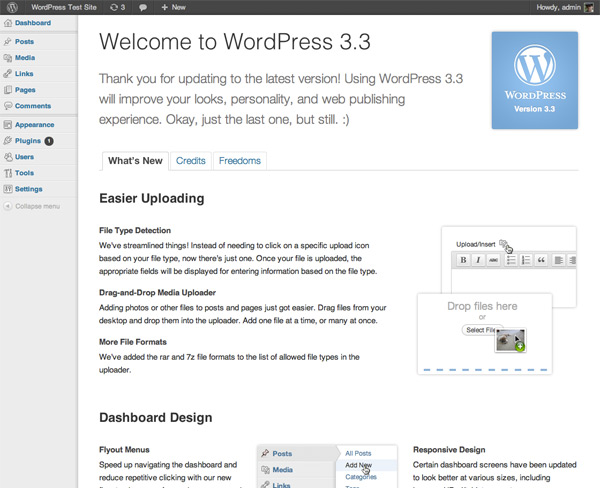The height and width of the screenshot is (488, 600).
Task: Click the Dashboard Design heading
Action: pyautogui.click(x=155, y=418)
